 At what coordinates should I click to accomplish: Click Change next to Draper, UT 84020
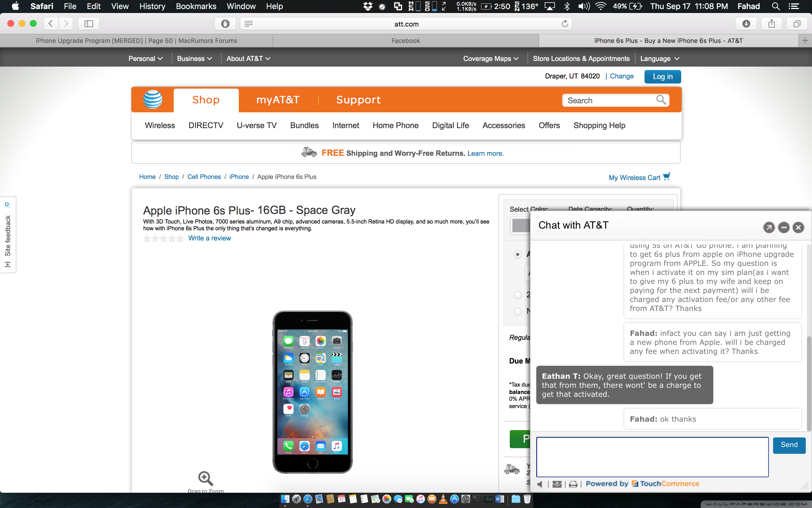pos(621,76)
